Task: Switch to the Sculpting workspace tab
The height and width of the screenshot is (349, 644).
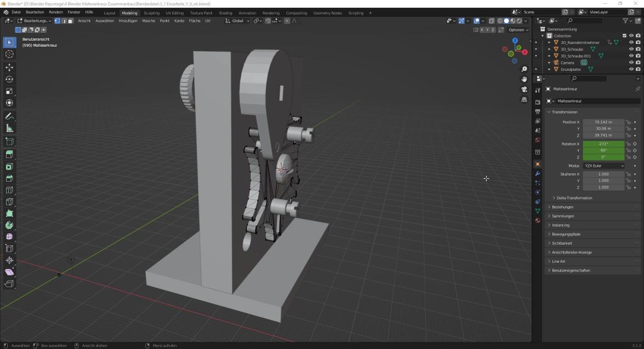Action: point(151,13)
